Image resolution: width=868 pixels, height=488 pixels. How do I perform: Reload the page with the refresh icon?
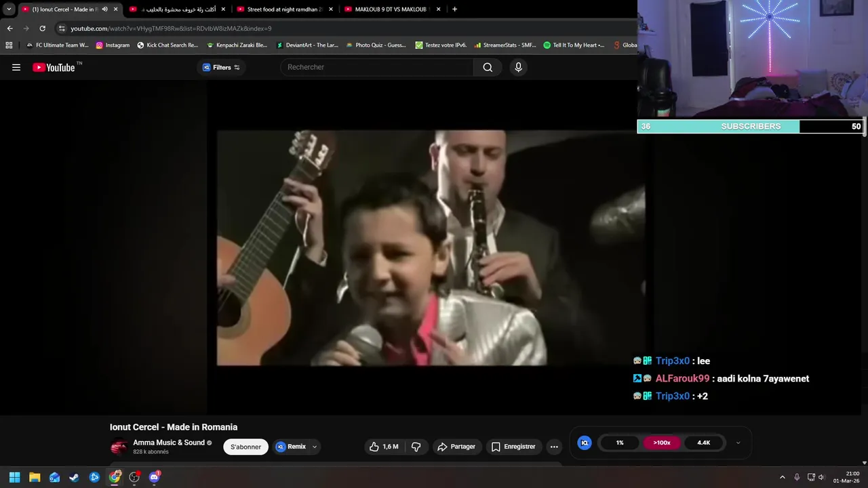click(42, 28)
